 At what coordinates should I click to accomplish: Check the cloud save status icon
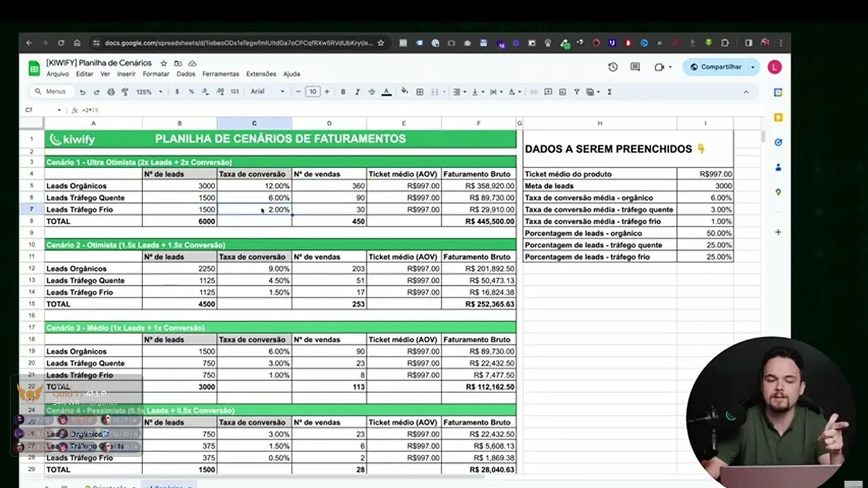pos(192,63)
